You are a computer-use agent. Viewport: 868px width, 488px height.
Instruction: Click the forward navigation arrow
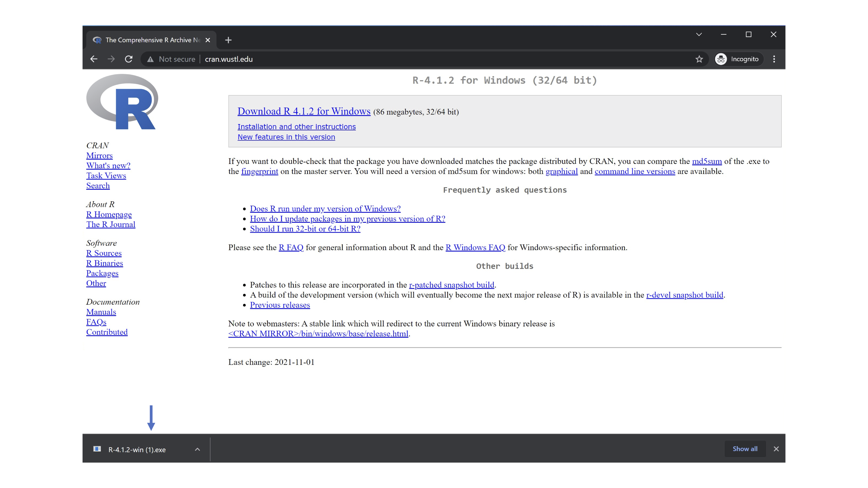[x=111, y=59]
